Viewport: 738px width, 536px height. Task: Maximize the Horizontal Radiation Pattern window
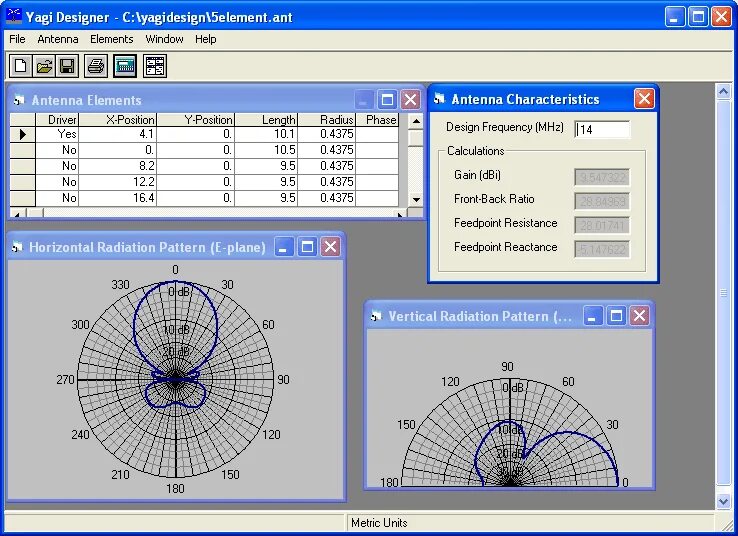pyautogui.click(x=307, y=247)
